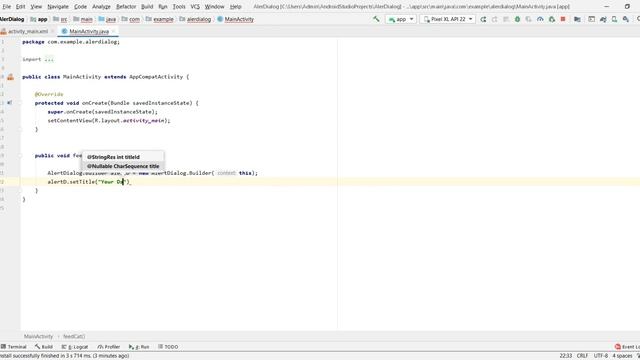Screen dimensions: 640x360
Task: Open the Refactor menu
Action: (126, 7)
